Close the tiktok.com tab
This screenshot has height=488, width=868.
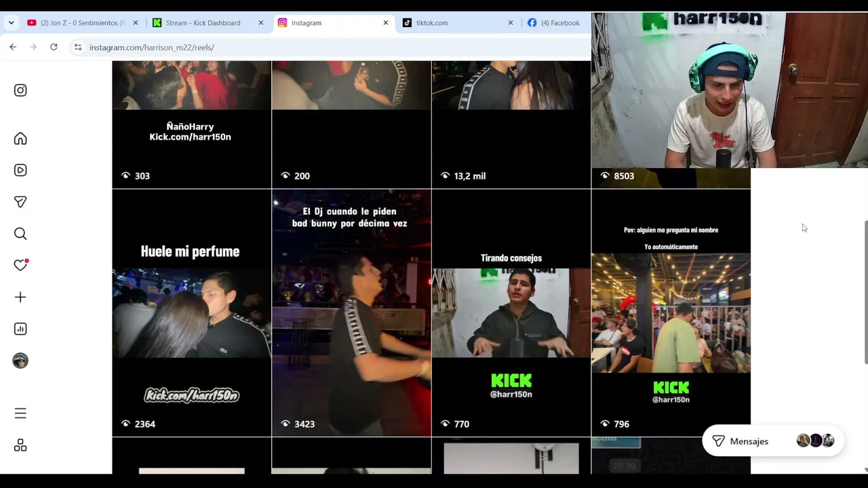[511, 23]
